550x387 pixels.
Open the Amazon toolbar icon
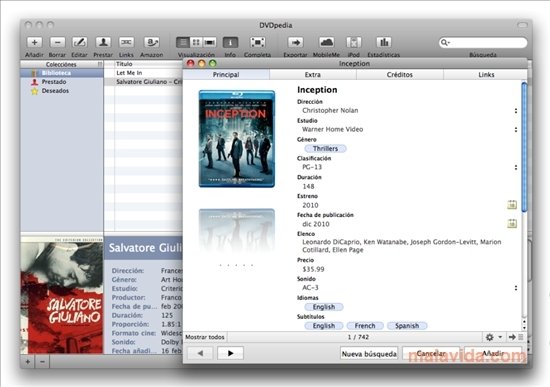tap(152, 43)
